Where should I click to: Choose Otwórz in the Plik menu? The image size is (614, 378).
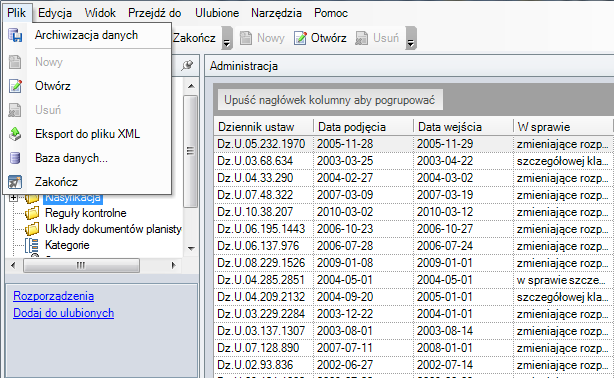[87, 86]
